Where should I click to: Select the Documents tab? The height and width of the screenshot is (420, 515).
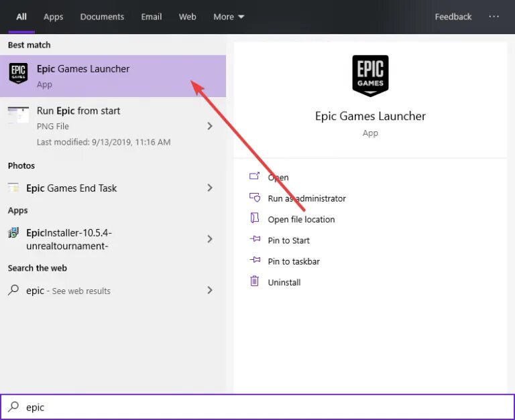pyautogui.click(x=102, y=17)
